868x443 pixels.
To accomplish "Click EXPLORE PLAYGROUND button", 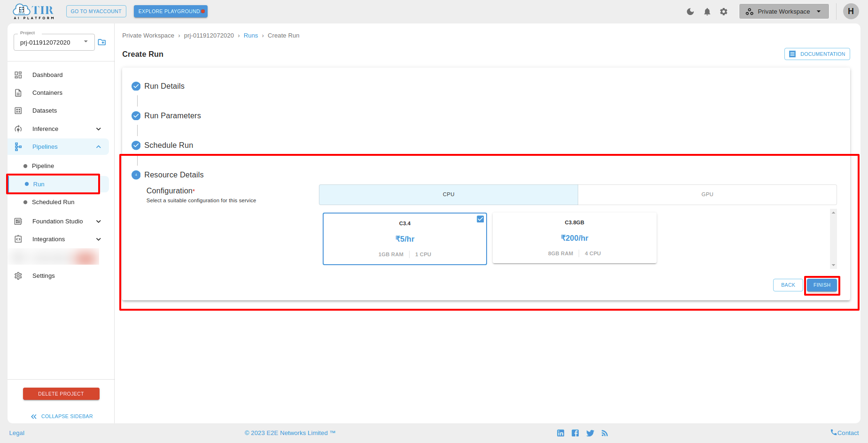I will 170,11.
